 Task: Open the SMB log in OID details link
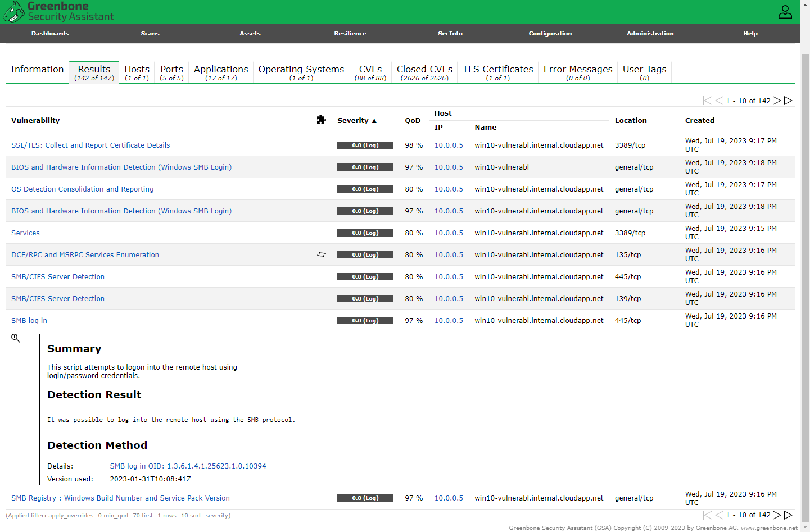click(188, 466)
